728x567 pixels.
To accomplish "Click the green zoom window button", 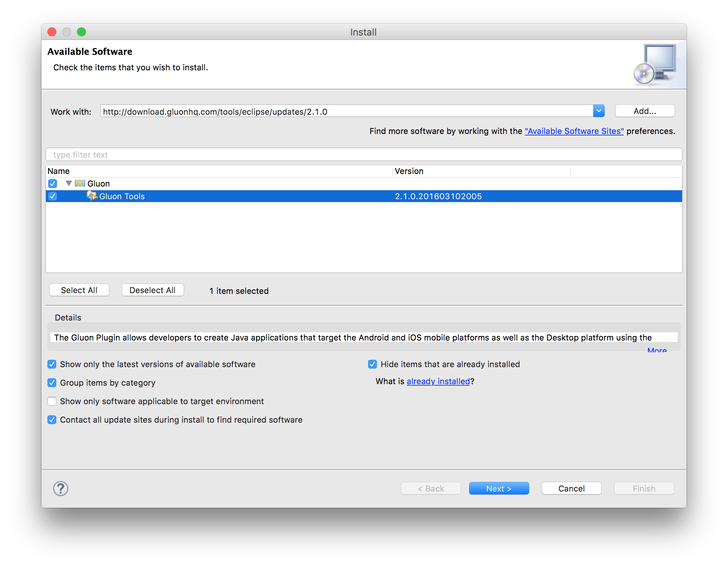I will (x=81, y=32).
